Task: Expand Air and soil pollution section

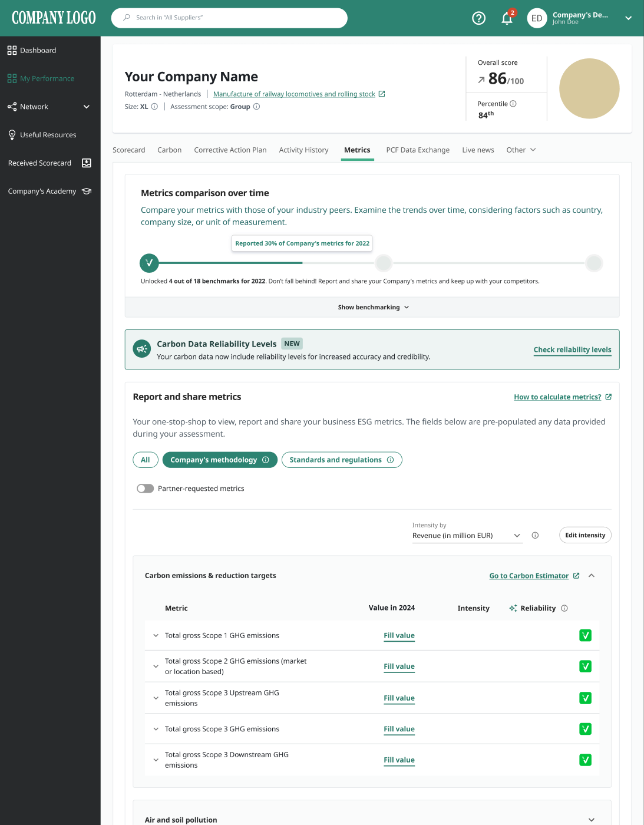Action: coord(592,820)
